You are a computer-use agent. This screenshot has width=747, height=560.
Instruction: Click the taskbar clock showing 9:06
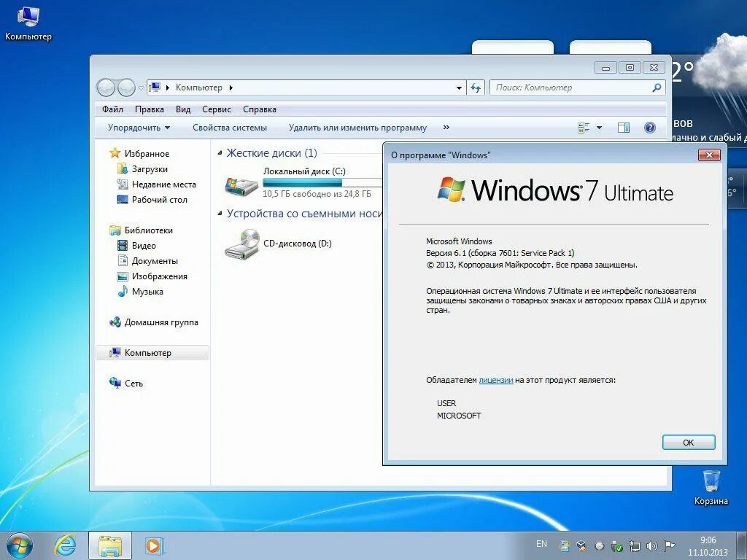pyautogui.click(x=708, y=546)
